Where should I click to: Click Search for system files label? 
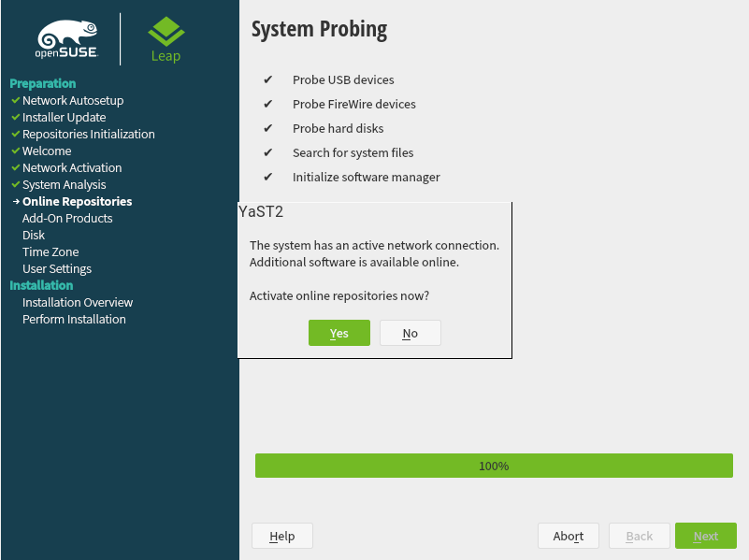pos(353,152)
